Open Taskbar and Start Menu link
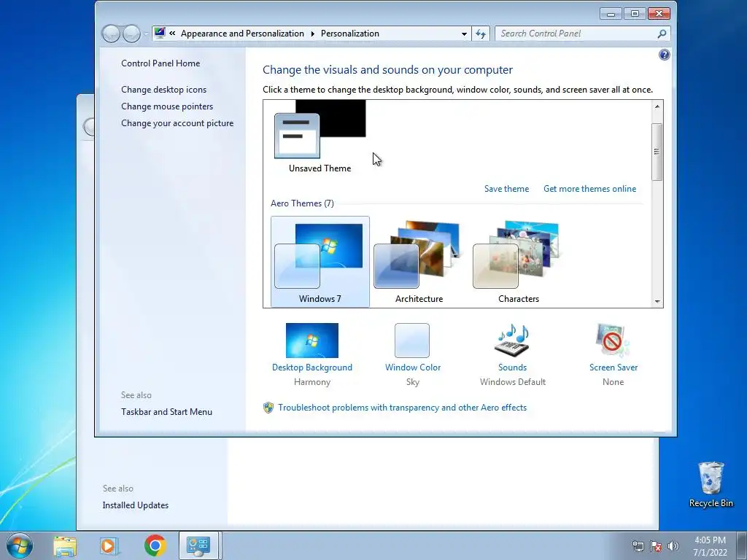This screenshot has height=560, width=747. click(x=167, y=412)
